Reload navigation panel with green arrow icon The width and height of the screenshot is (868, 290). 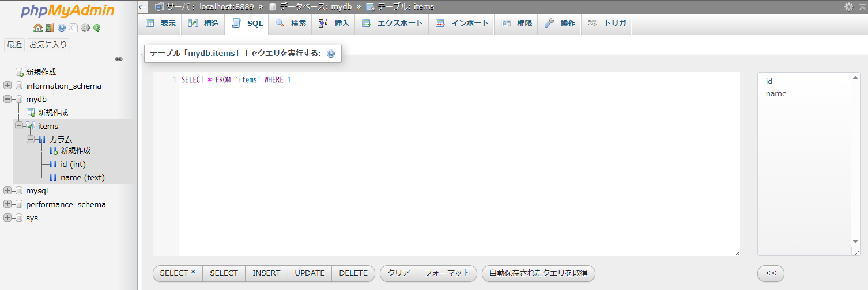tap(97, 28)
